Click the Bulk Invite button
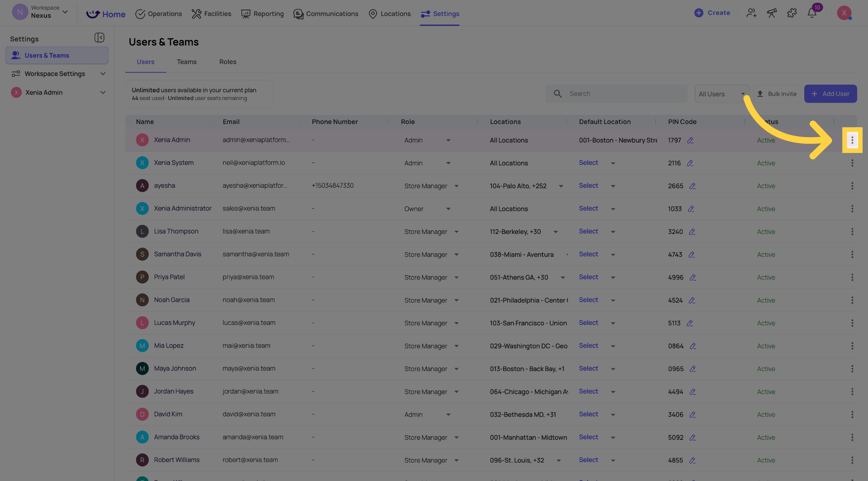868x481 pixels. [x=777, y=94]
